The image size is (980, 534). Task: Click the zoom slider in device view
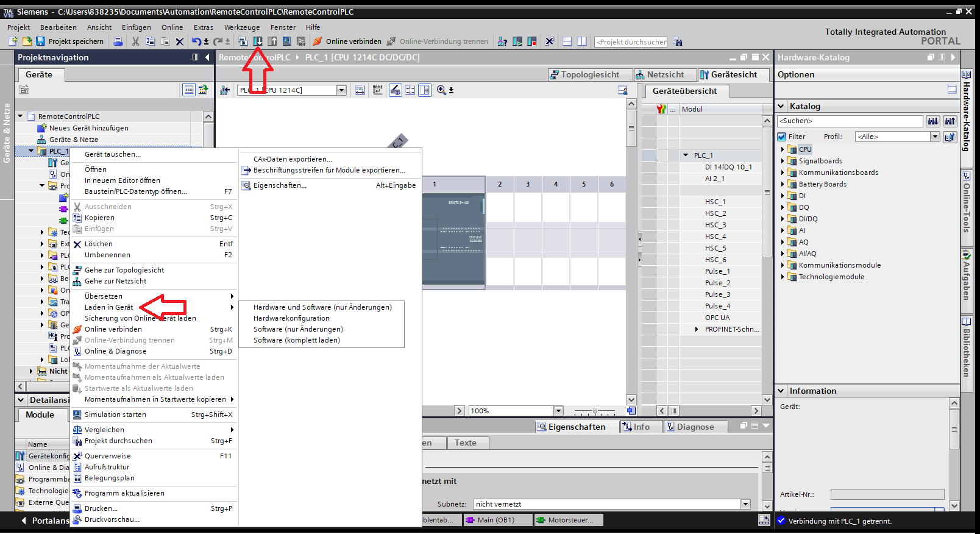595,411
